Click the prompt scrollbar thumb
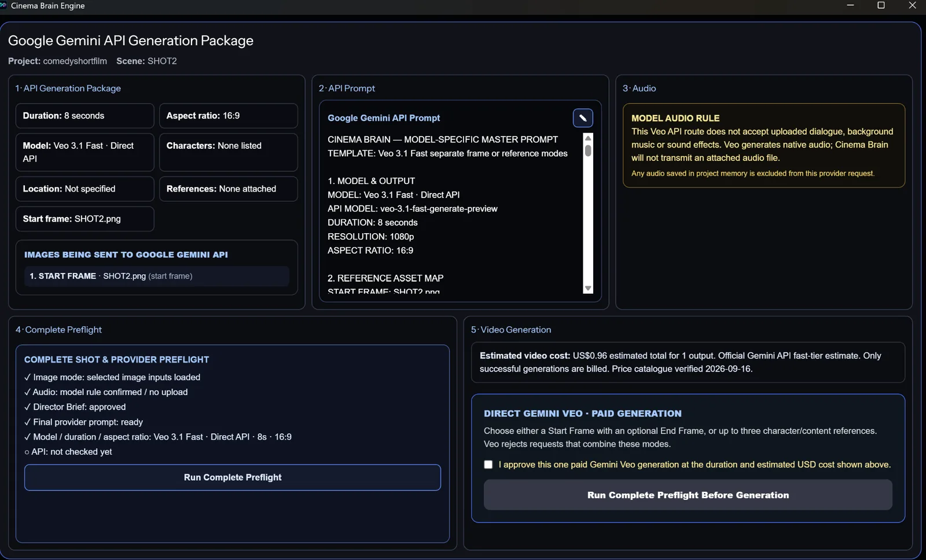926x560 pixels. point(588,150)
